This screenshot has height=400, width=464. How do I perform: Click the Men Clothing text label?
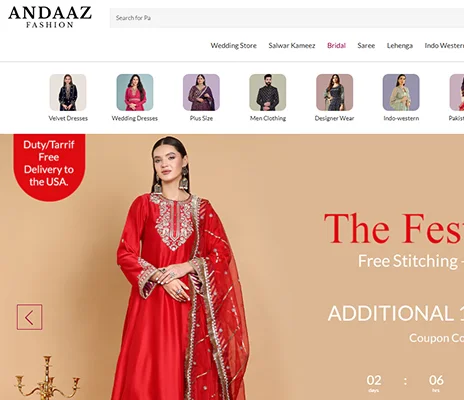(x=268, y=118)
